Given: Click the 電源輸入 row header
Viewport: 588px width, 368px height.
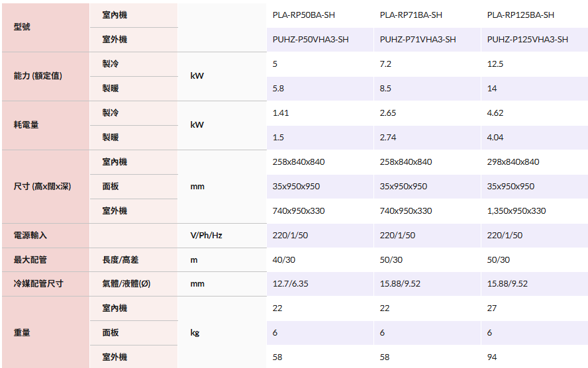Looking at the screenshot, I should click(46, 236).
